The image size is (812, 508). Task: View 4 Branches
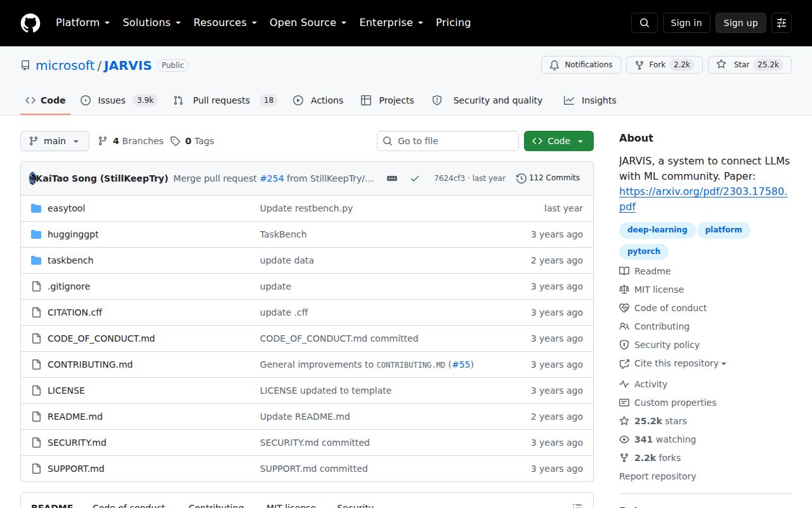[x=131, y=141]
